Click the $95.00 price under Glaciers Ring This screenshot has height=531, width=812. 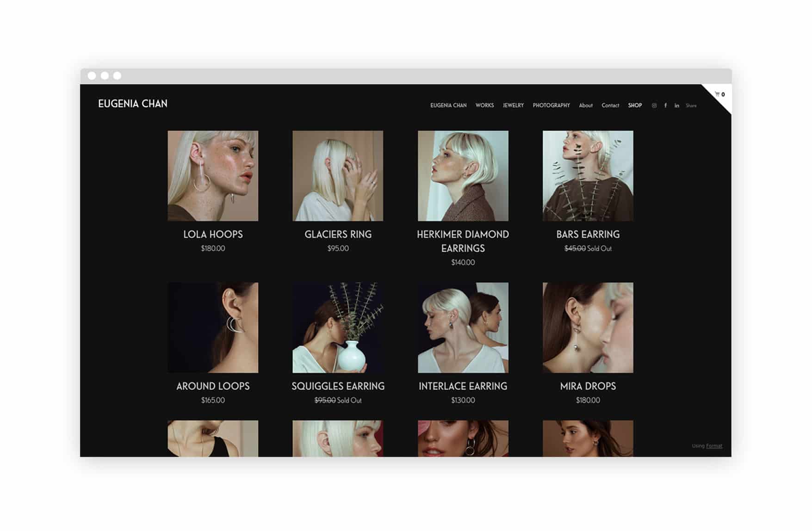pos(338,248)
